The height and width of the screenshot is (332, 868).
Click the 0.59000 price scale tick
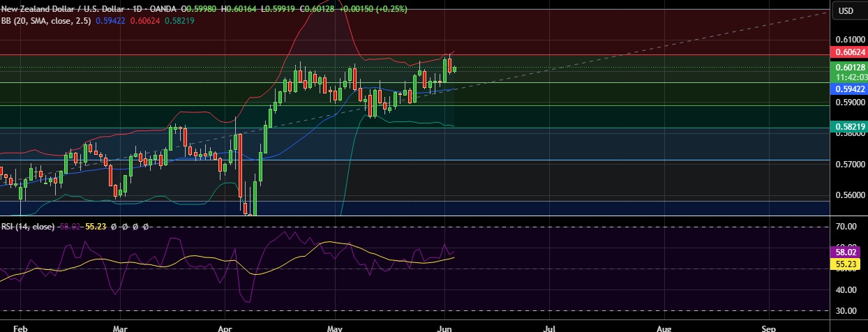click(849, 102)
